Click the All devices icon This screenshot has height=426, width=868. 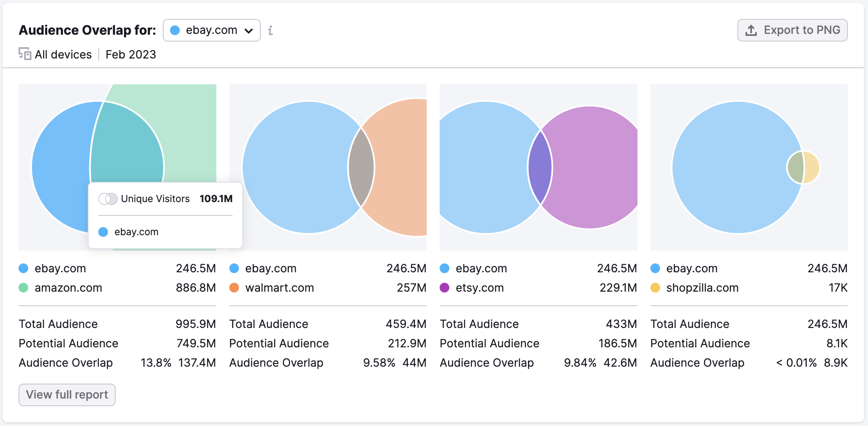(25, 54)
